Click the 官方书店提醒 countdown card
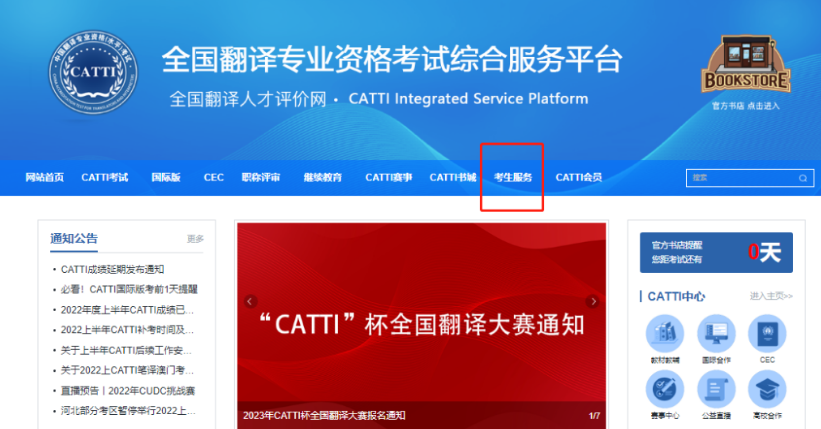 [716, 252]
